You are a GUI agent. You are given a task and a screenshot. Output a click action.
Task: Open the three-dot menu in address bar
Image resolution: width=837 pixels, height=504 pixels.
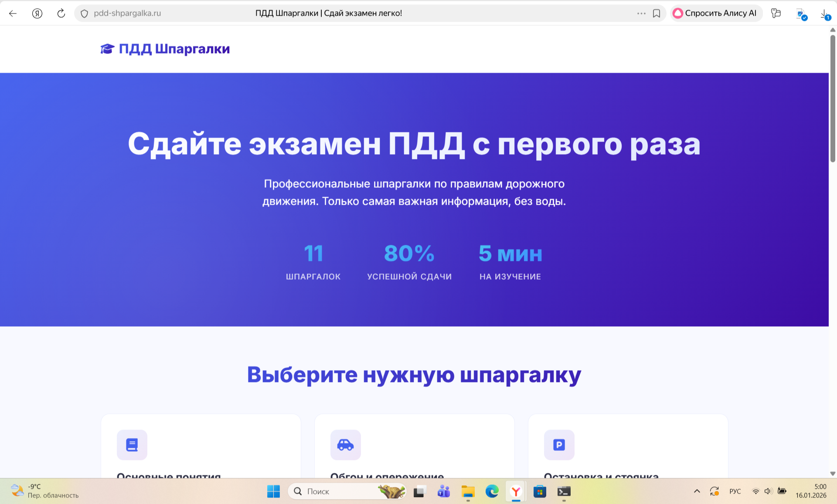pyautogui.click(x=641, y=14)
